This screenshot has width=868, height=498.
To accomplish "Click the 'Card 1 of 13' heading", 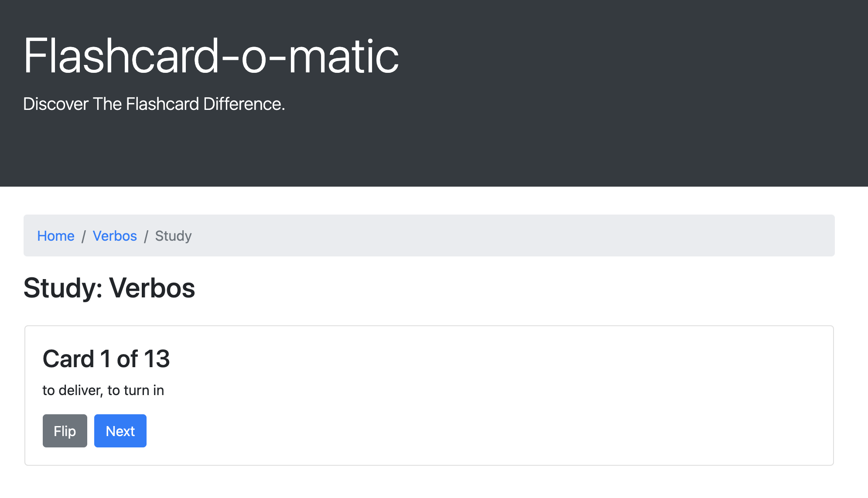I will coord(106,358).
